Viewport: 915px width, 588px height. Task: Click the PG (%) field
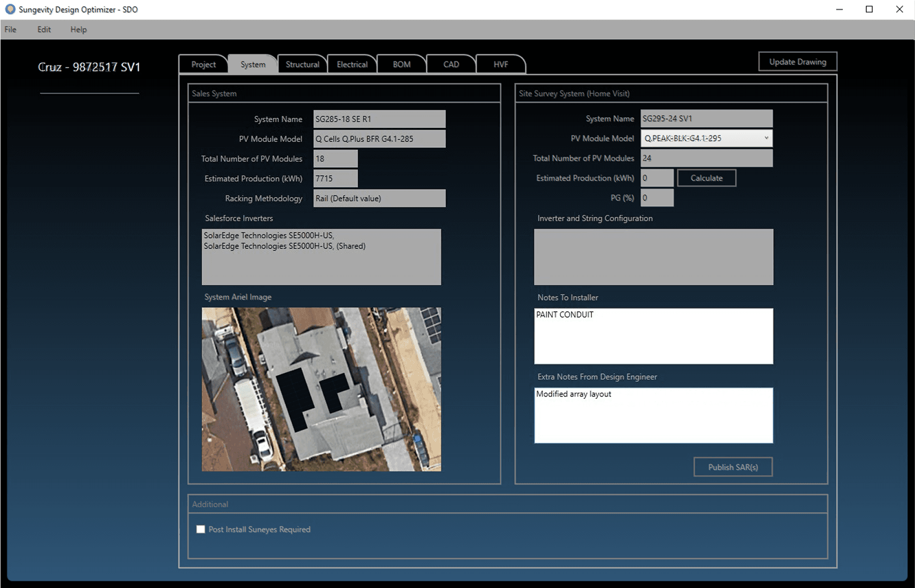[x=657, y=198]
